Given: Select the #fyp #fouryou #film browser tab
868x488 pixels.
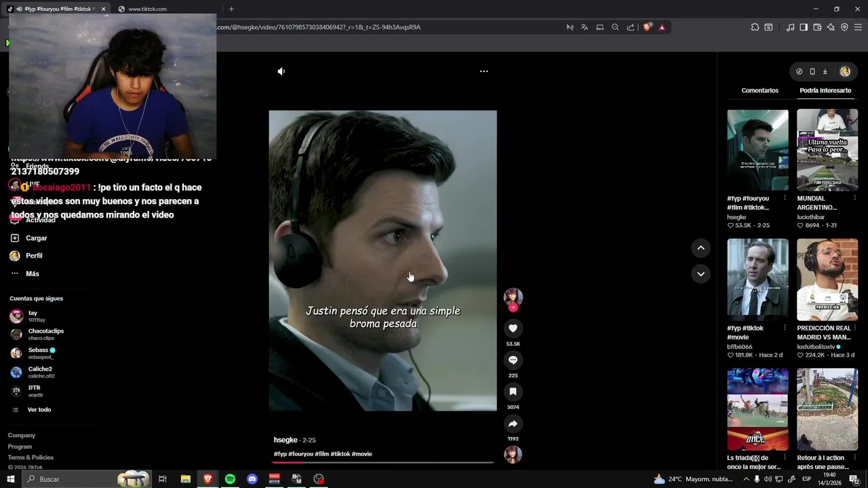Looking at the screenshot, I should tap(56, 9).
